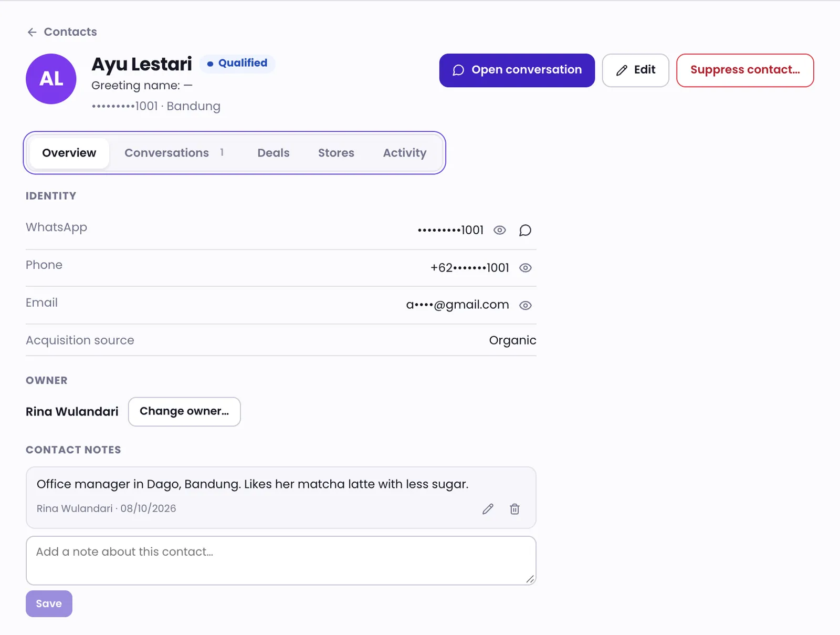View the Activity tab

[405, 153]
